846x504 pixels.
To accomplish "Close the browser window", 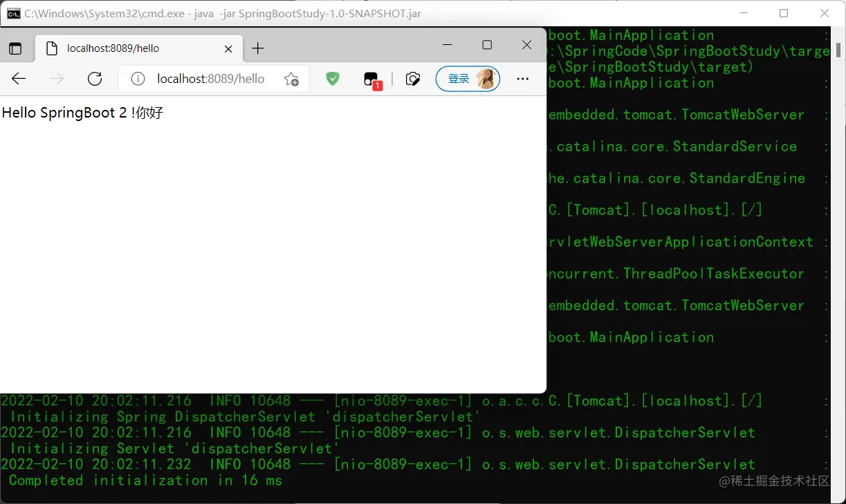I will (526, 45).
